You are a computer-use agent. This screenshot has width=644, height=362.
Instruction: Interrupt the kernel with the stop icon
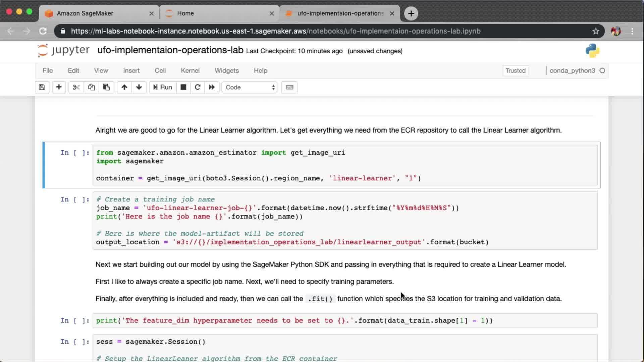tap(183, 87)
